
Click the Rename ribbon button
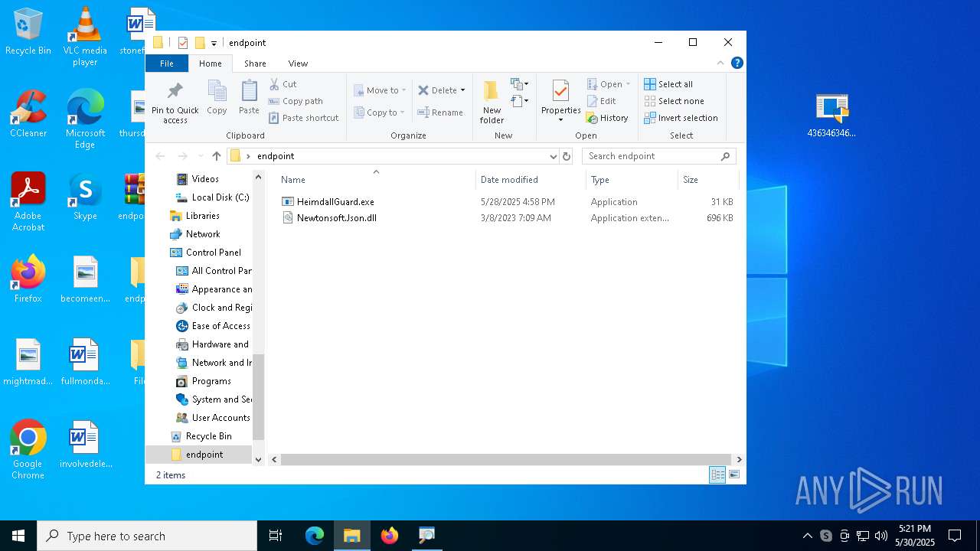(x=439, y=112)
